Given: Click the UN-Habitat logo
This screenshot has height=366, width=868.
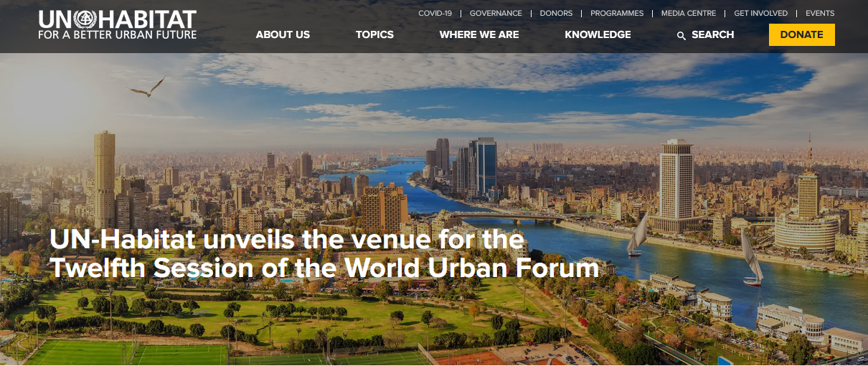Looking at the screenshot, I should tap(118, 24).
